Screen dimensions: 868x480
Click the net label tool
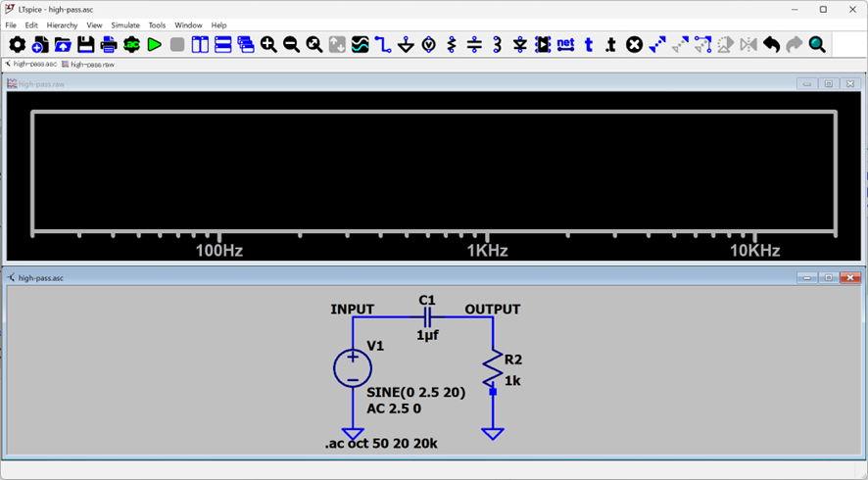point(565,45)
